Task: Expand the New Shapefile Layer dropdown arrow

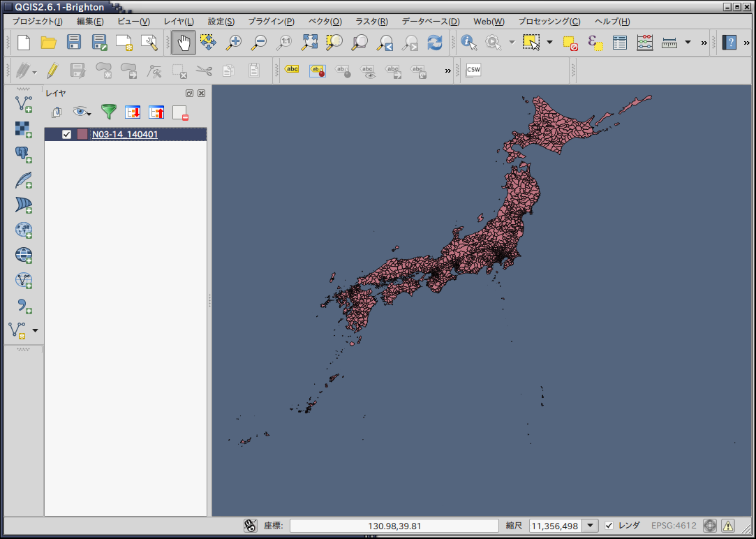Action: coord(36,330)
